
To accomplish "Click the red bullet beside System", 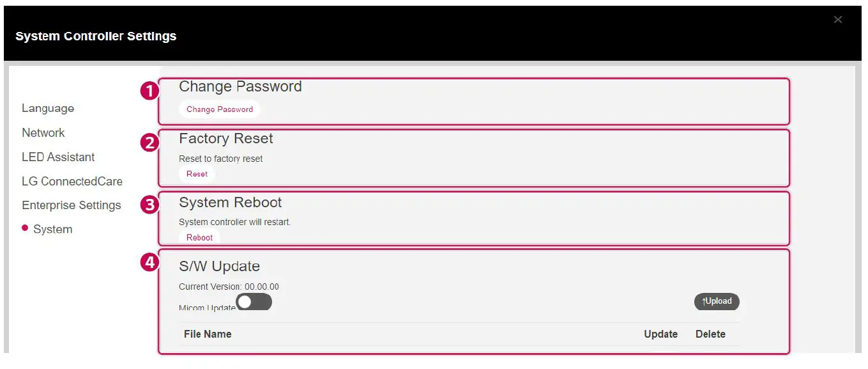I will (x=25, y=227).
